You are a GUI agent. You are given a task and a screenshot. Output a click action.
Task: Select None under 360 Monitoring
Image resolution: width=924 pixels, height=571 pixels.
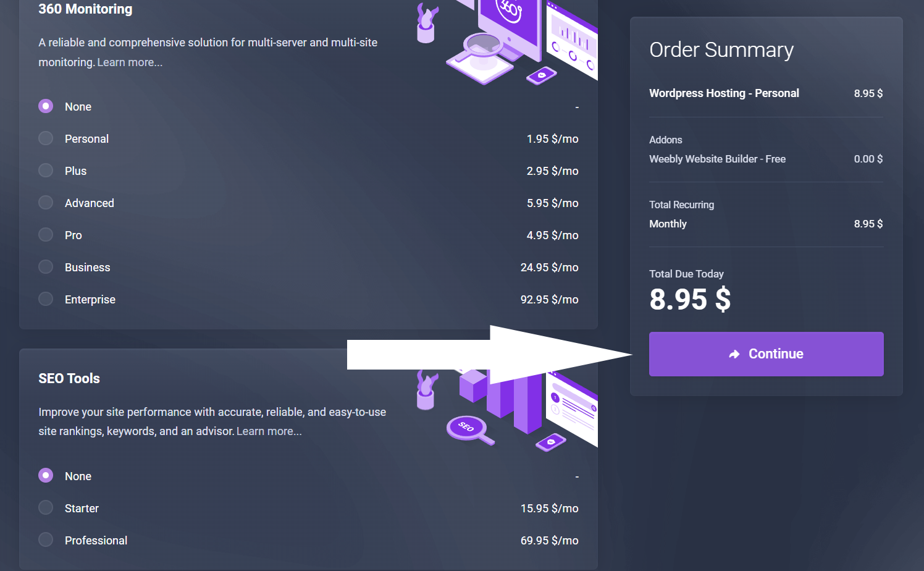[46, 106]
